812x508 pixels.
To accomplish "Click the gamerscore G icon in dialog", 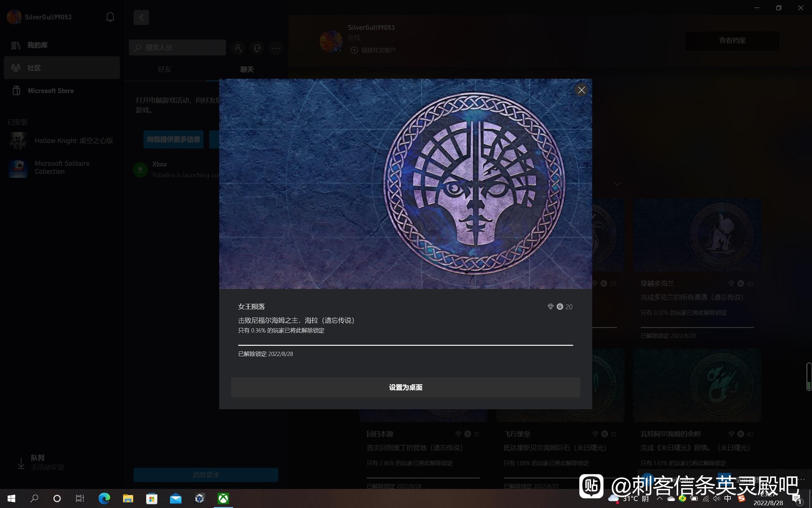I will point(560,306).
